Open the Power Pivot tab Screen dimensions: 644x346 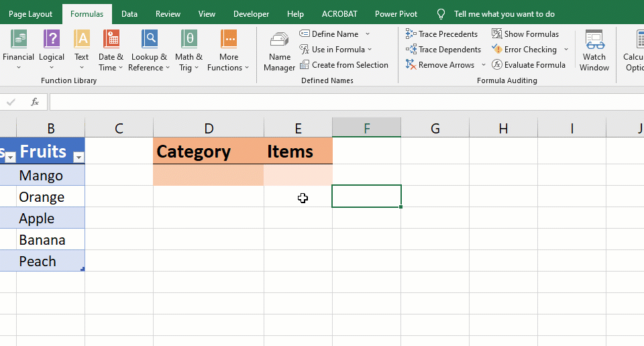[x=396, y=14]
